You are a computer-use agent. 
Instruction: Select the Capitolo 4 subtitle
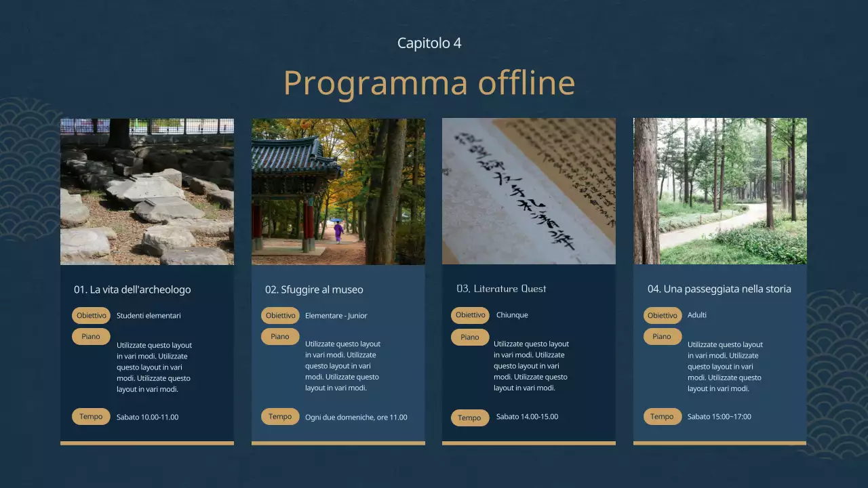(x=429, y=42)
